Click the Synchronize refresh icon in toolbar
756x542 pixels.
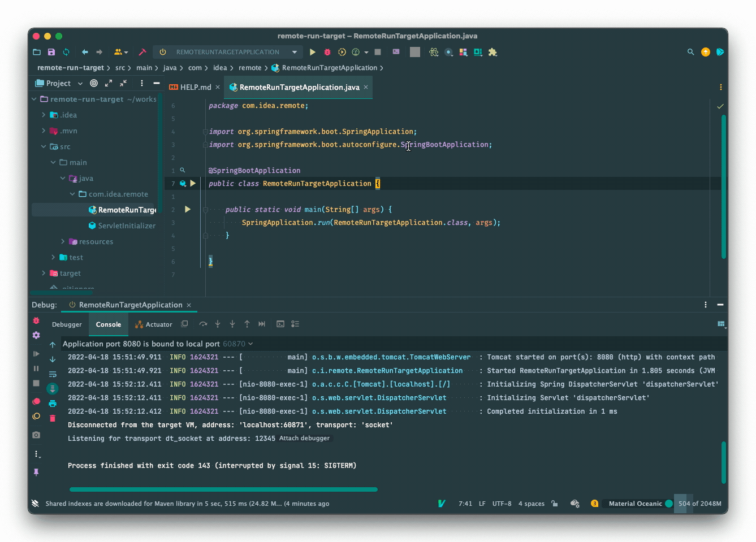pyautogui.click(x=66, y=52)
